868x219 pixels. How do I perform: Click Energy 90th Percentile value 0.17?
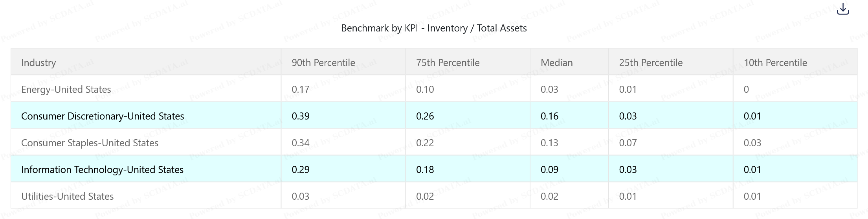click(301, 89)
